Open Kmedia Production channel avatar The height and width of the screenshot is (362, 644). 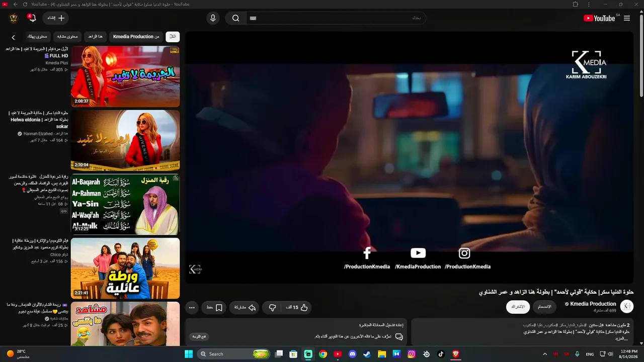[627, 307]
